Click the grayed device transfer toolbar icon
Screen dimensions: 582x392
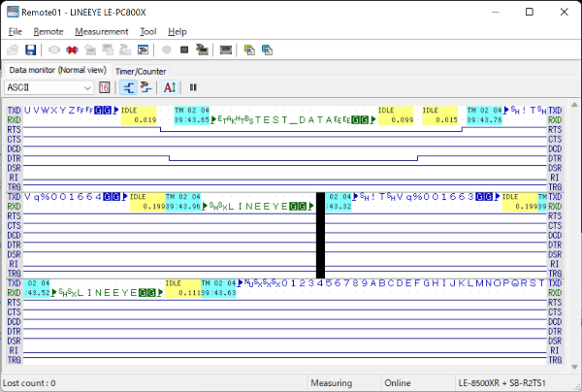tap(125, 49)
